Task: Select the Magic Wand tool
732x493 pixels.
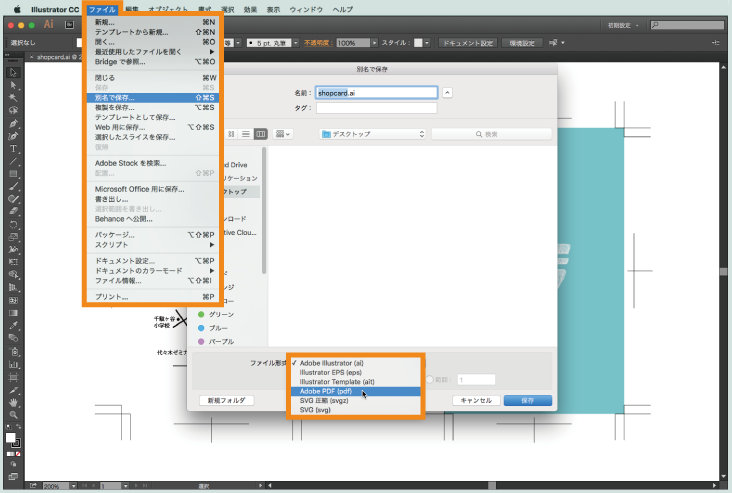Action: pyautogui.click(x=13, y=98)
